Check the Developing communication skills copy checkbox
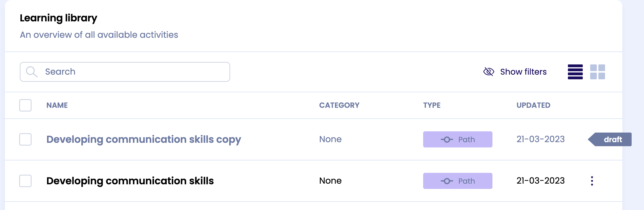The height and width of the screenshot is (210, 644). (x=25, y=139)
